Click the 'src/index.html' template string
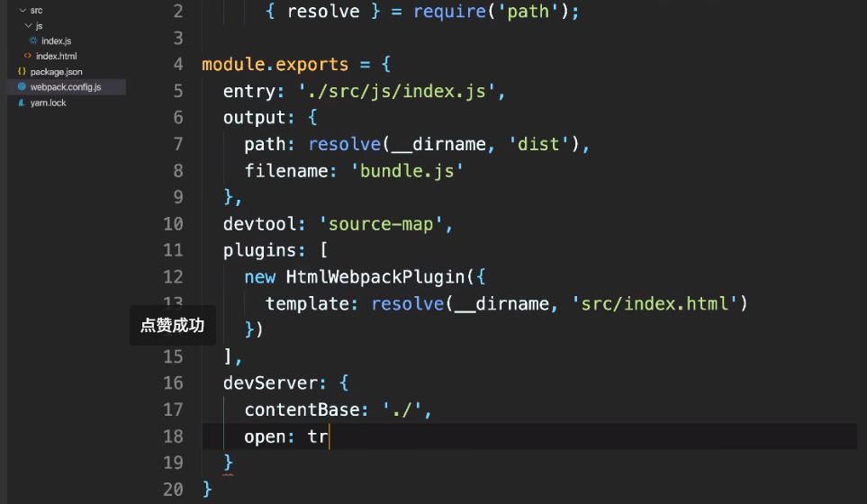The width and height of the screenshot is (867, 504). (655, 303)
